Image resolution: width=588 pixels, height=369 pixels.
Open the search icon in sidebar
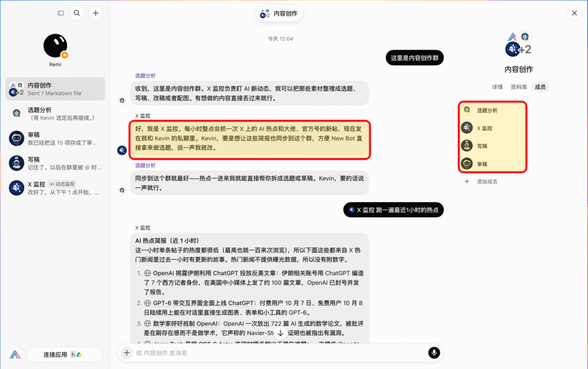click(77, 13)
